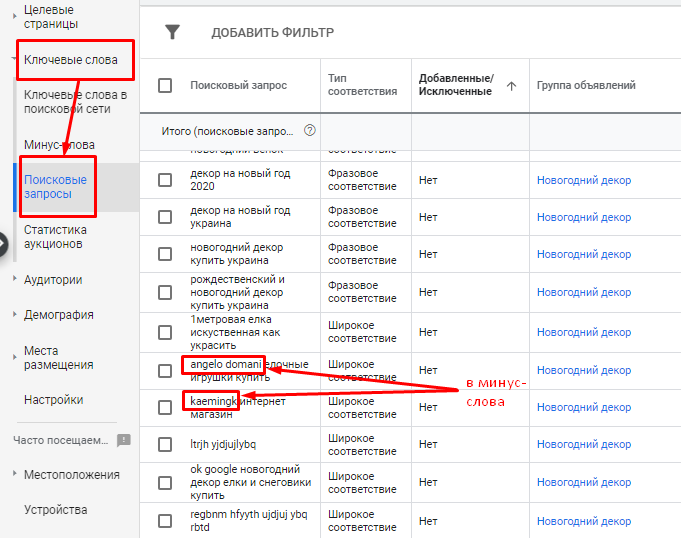Click ДОБАВИТЬ ФИЛЬТР button
Viewport: 681px width, 538px height.
click(x=272, y=33)
